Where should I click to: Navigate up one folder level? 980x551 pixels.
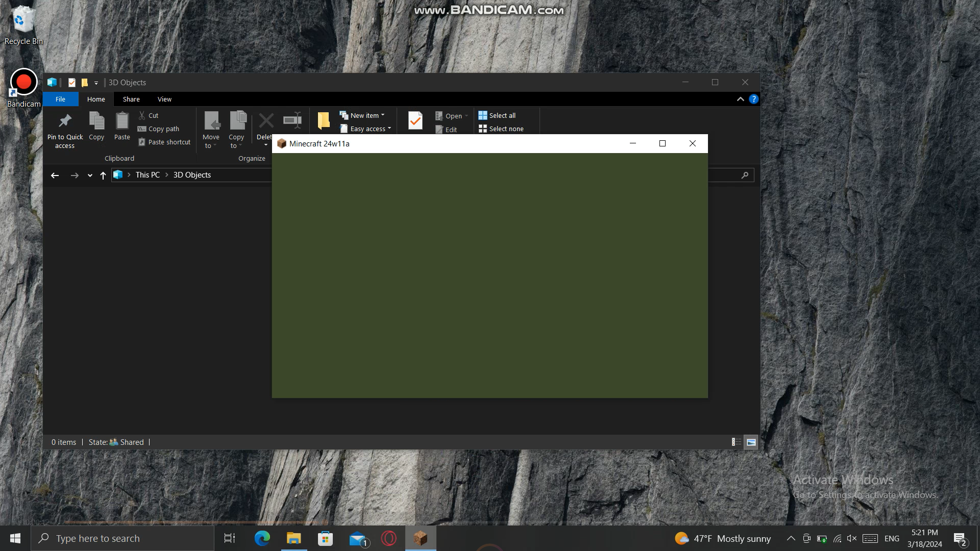tap(103, 175)
